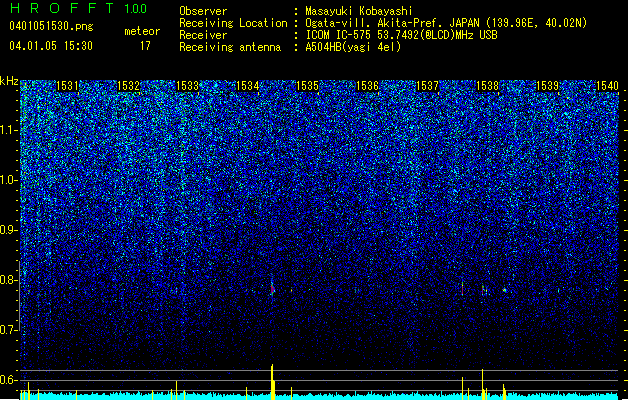
Task: Click the receiver text ICOM IC-575
Action: pyautogui.click(x=339, y=35)
